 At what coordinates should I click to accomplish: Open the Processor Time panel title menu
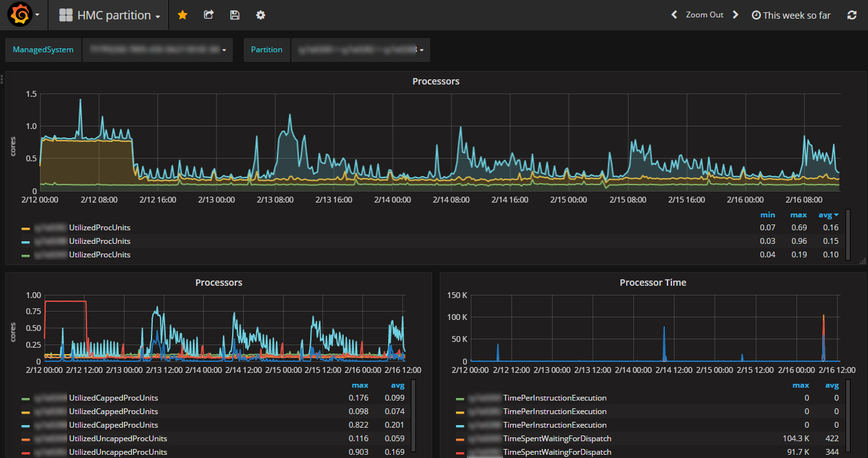click(653, 283)
